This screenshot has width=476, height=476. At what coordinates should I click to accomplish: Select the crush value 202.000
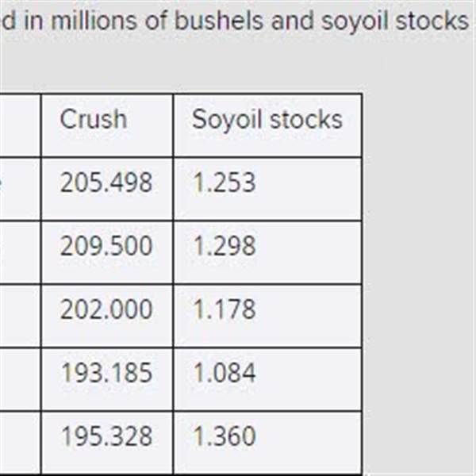[x=106, y=309]
